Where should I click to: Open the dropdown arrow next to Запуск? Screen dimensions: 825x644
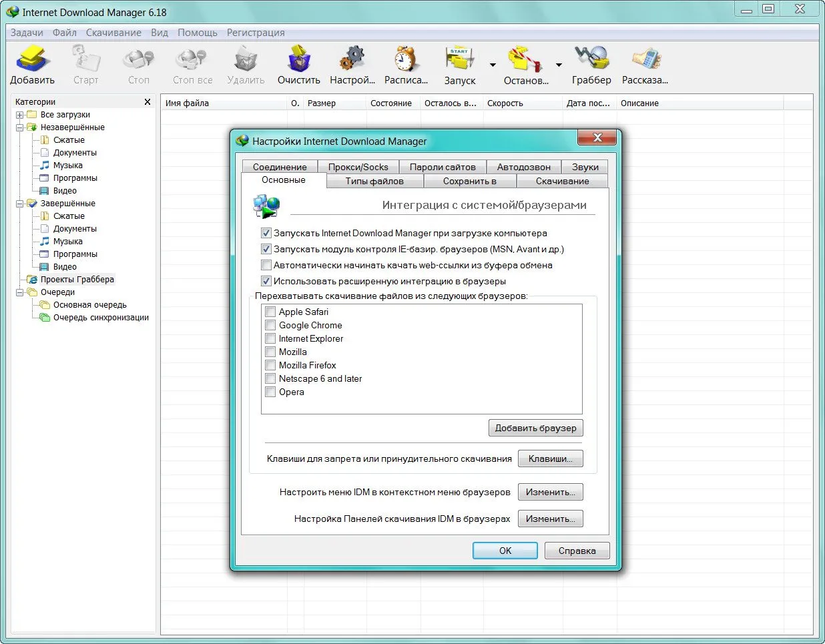(493, 65)
